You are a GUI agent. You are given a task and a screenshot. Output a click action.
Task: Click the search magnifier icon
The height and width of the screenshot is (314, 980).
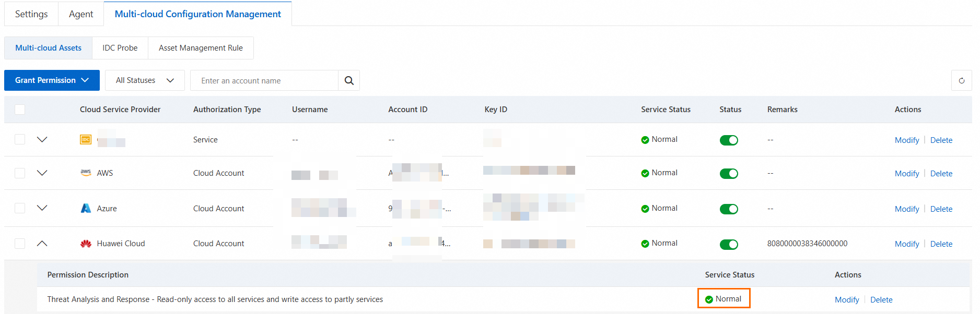point(349,81)
